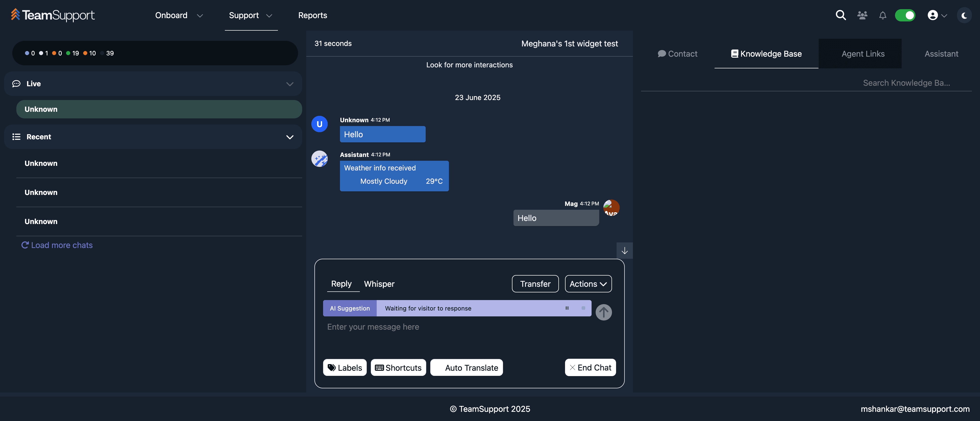980x421 pixels.
Task: Open Labels button
Action: click(x=345, y=368)
